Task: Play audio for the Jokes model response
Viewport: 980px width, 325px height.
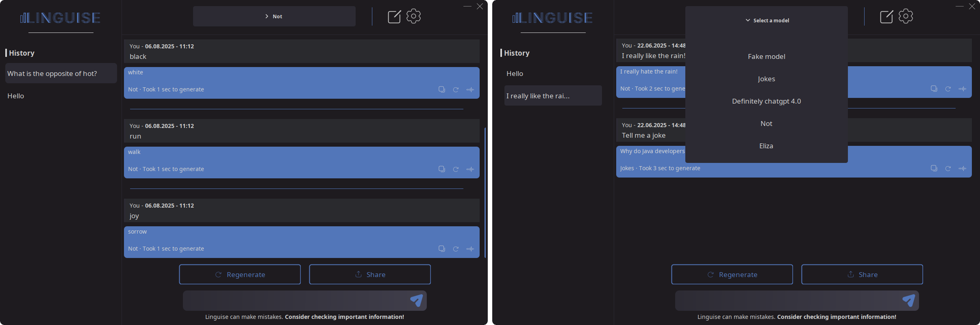Action: [x=962, y=168]
